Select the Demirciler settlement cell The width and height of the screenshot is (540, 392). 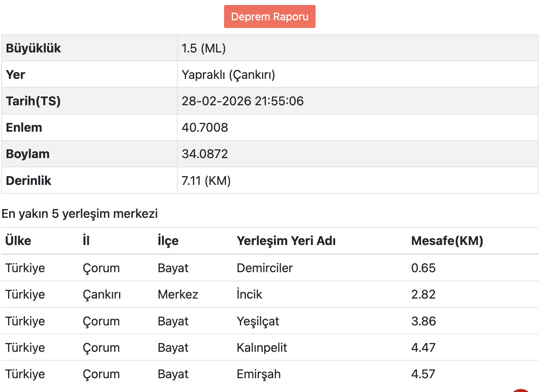265,268
